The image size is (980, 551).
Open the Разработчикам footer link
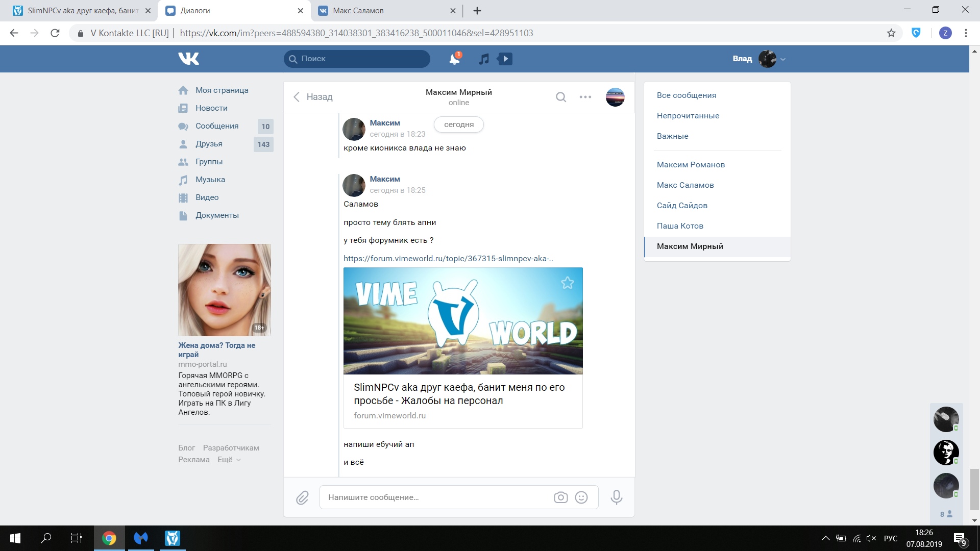[231, 448]
